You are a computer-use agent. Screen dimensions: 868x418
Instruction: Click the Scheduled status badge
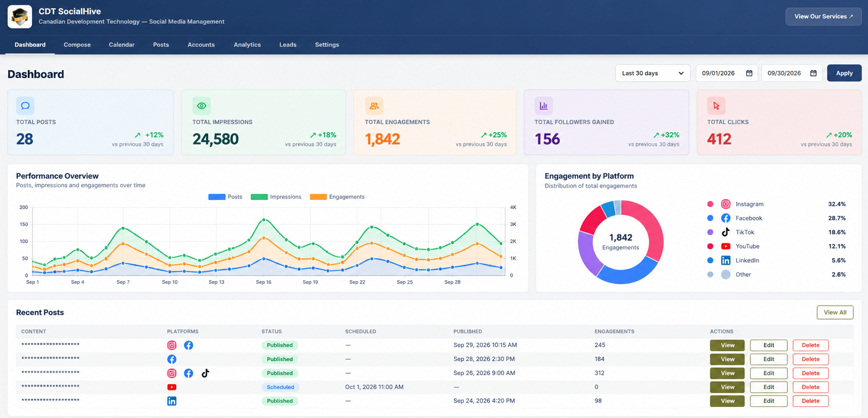coord(281,387)
